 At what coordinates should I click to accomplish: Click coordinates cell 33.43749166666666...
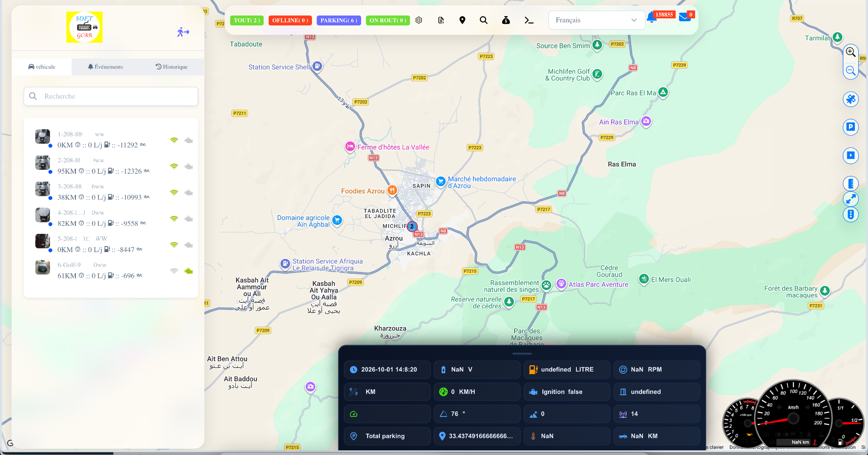coord(477,436)
